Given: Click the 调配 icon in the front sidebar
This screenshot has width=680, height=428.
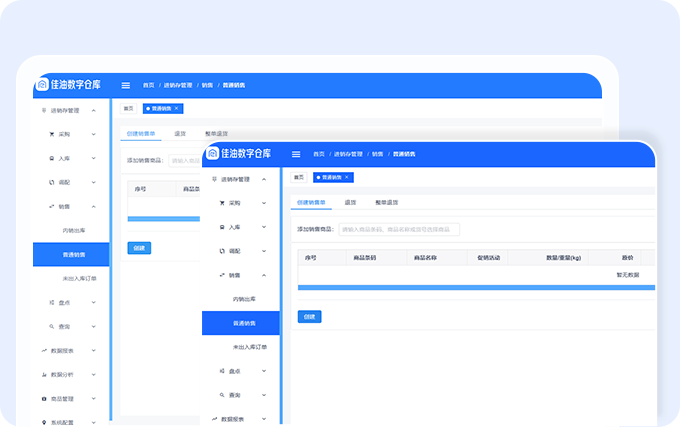Looking at the screenshot, I should point(220,251).
